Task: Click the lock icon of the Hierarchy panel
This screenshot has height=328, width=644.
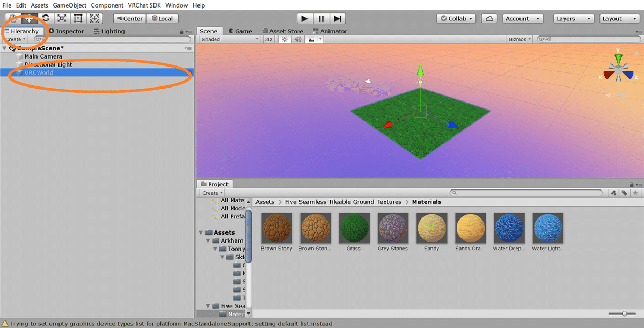Action: click(x=182, y=32)
